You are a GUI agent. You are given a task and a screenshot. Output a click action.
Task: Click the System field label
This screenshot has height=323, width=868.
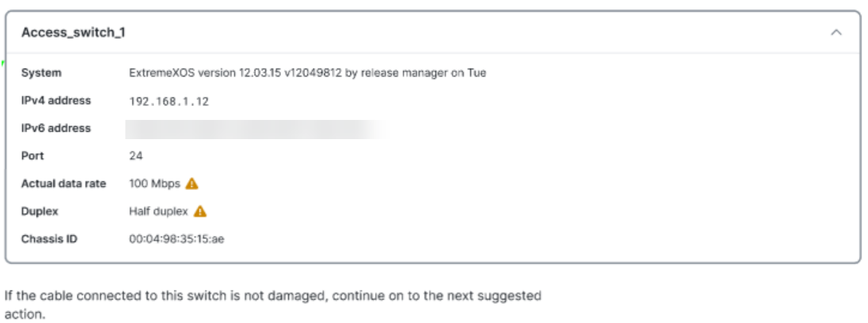[41, 73]
